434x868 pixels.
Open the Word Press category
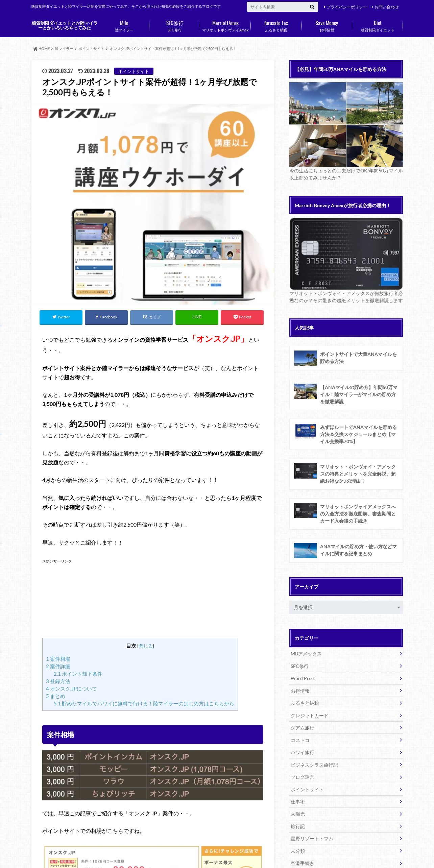coord(346,678)
